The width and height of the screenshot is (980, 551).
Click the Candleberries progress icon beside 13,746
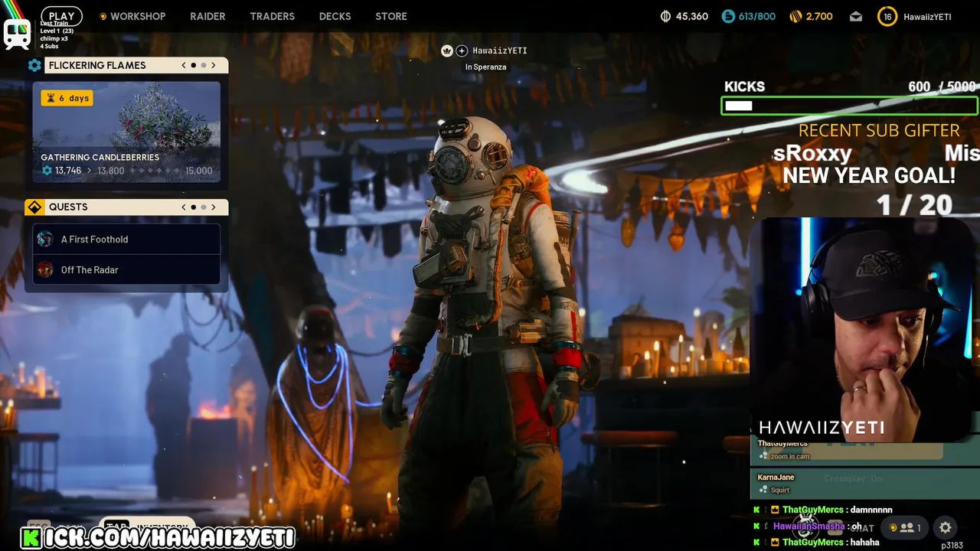point(47,171)
